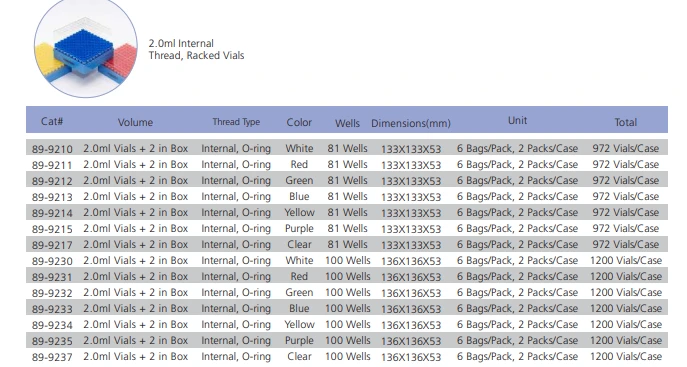
Task: Select catalog number 89-9210
Action: pyautogui.click(x=52, y=149)
